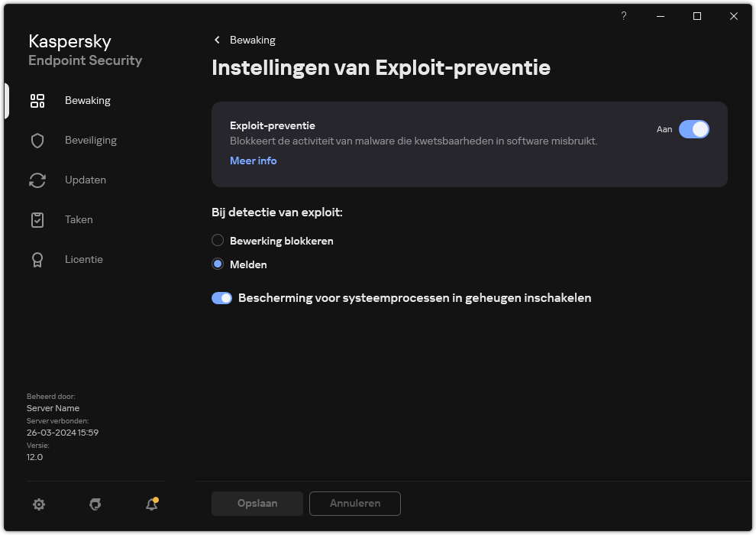Image resolution: width=756 pixels, height=535 pixels.
Task: View Licentie using the ribbon badge icon
Action: (37, 259)
